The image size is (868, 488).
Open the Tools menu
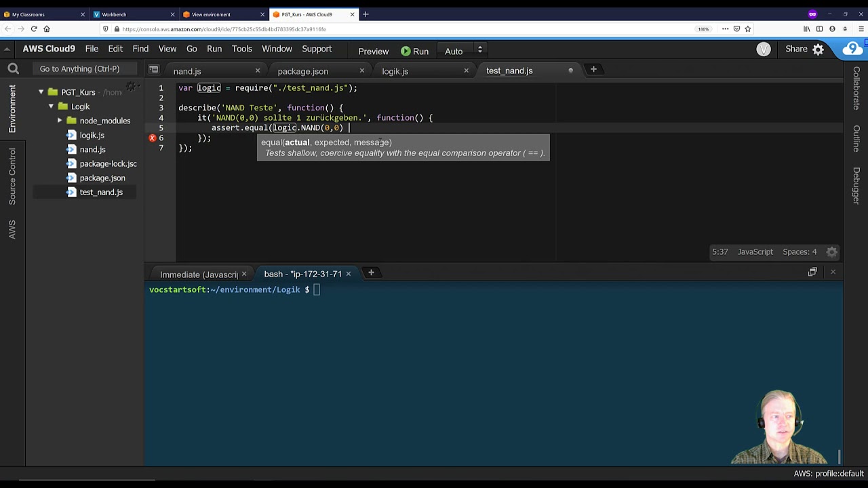pyautogui.click(x=242, y=49)
